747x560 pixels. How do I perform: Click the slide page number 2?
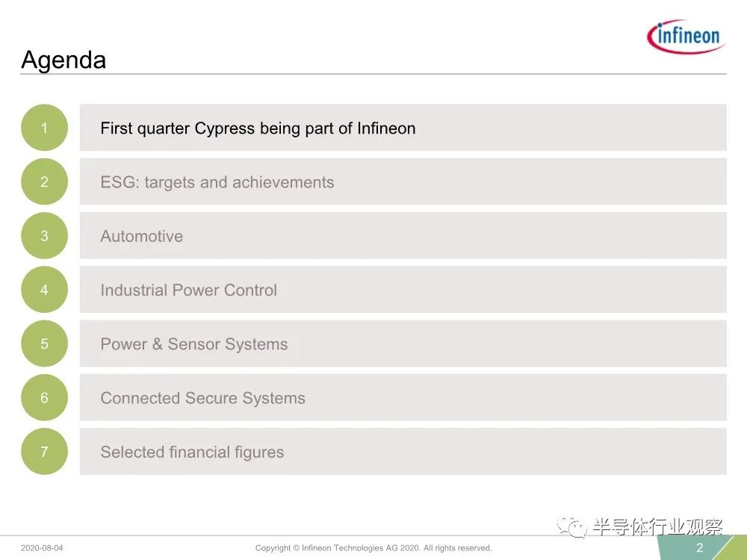[699, 547]
